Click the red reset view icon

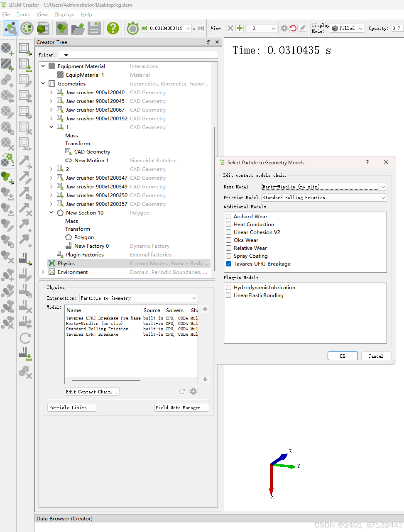coord(294,28)
